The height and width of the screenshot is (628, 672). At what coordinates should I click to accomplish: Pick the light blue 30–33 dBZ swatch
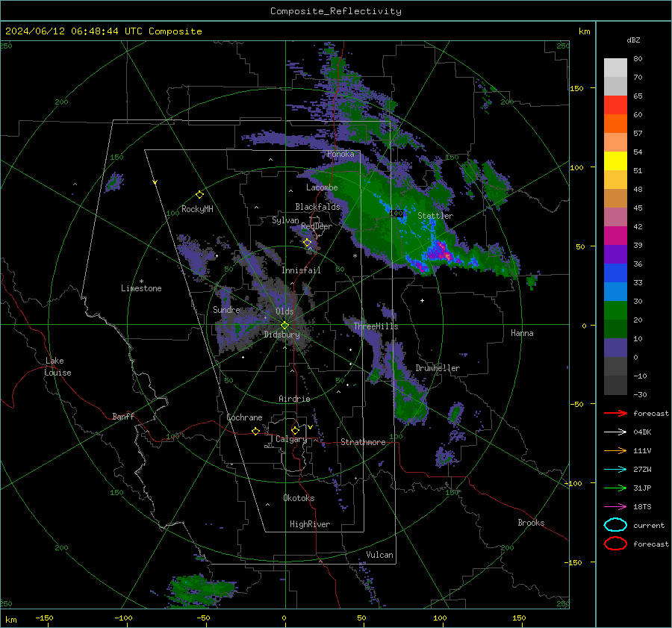pos(615,292)
